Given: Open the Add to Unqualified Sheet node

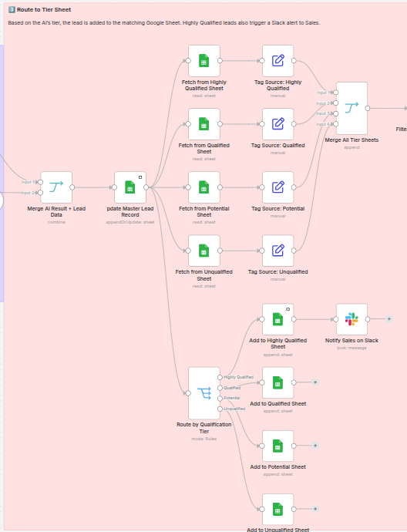Looking at the screenshot, I should click(277, 510).
